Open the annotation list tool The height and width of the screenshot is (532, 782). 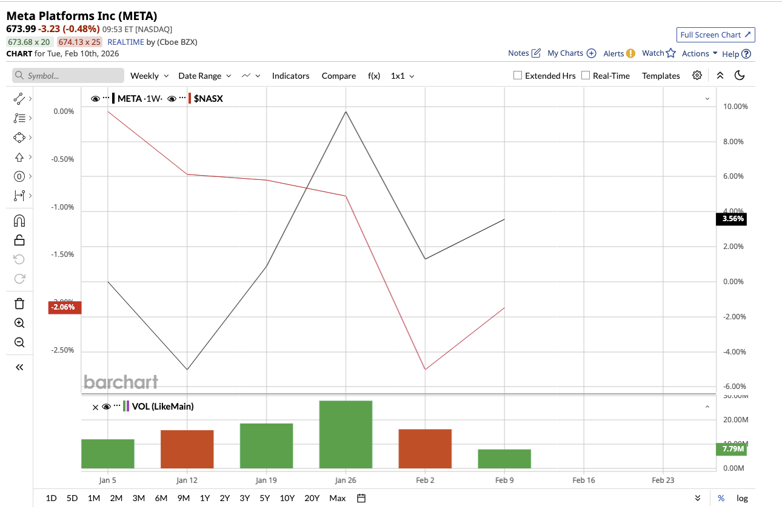pyautogui.click(x=19, y=118)
